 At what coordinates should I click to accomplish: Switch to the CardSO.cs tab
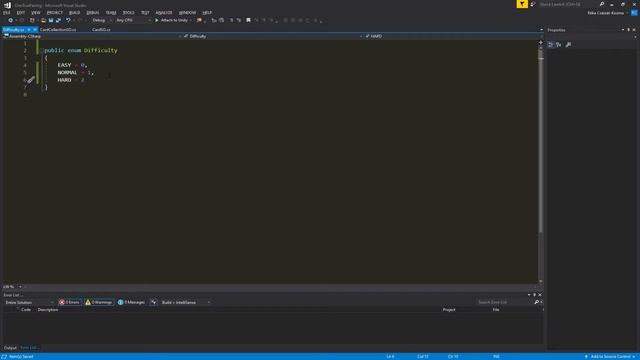[x=101, y=30]
